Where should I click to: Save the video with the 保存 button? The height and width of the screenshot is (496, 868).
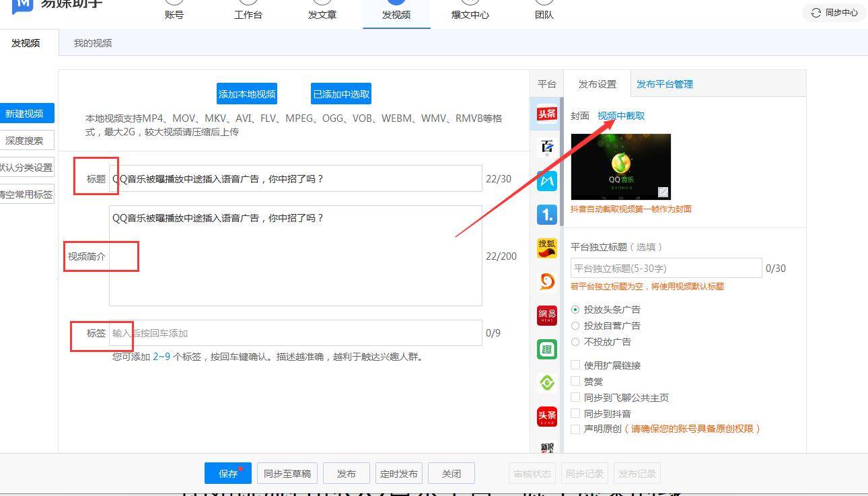click(228, 473)
